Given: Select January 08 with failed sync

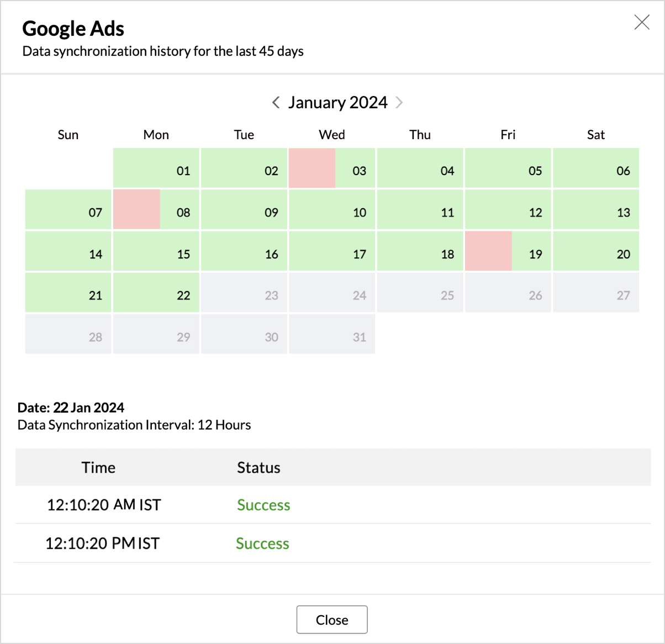Looking at the screenshot, I should [156, 209].
